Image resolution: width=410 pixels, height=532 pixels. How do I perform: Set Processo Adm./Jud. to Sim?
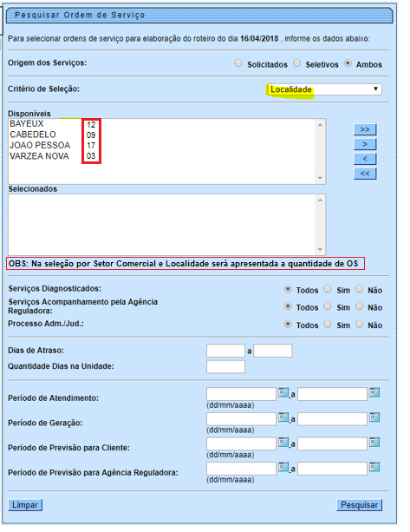click(x=328, y=324)
